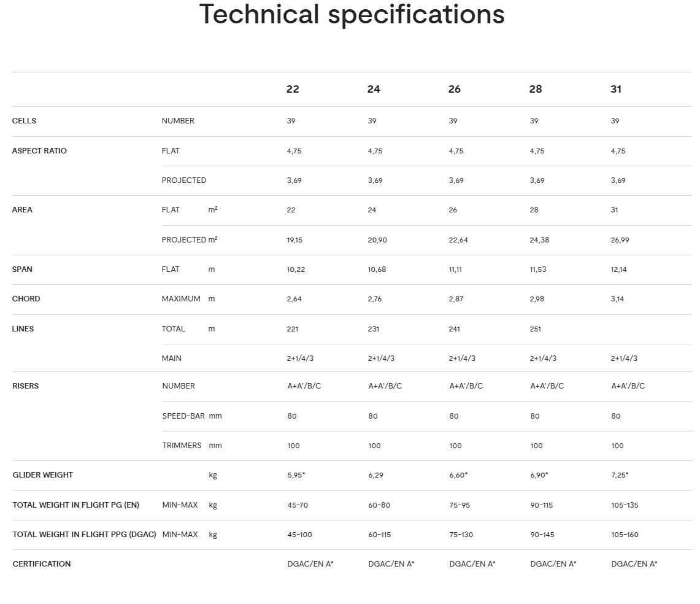Click TOTAL WEIGHT IN FLIGHT PG (EN) label
Screen dimensions: 700x604
click(76, 505)
